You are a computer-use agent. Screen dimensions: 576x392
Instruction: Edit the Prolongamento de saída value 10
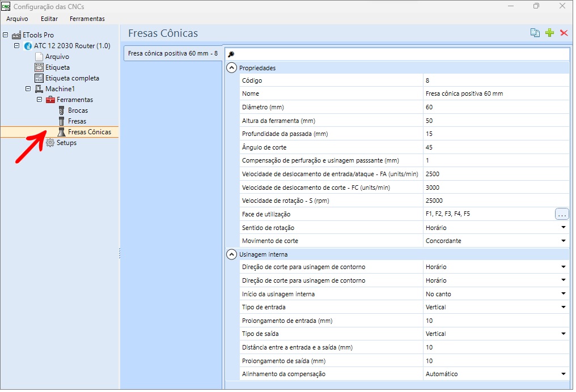pos(496,360)
